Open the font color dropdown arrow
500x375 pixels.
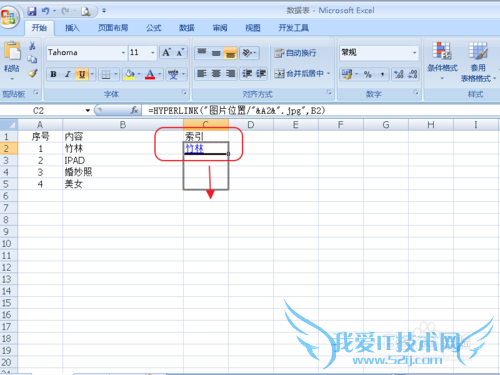click(160, 74)
